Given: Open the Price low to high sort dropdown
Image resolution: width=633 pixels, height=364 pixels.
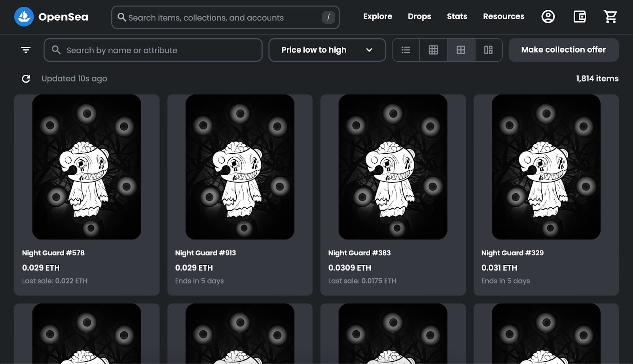Looking at the screenshot, I should tap(327, 50).
